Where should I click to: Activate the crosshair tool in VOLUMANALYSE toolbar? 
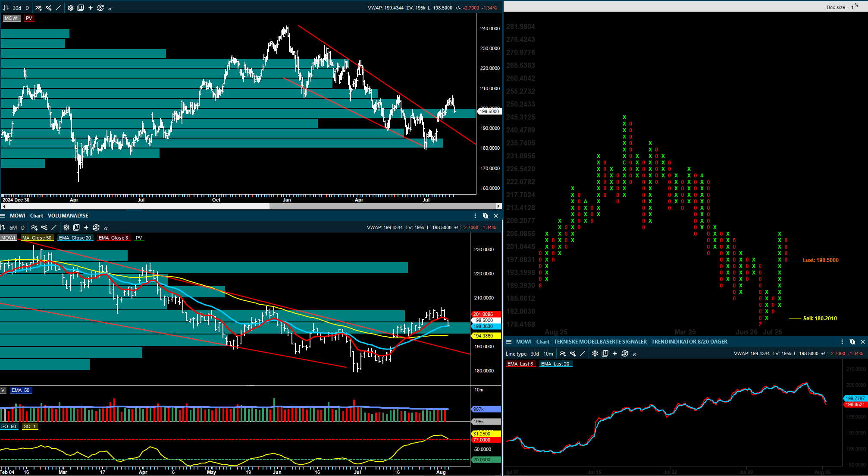86,227
